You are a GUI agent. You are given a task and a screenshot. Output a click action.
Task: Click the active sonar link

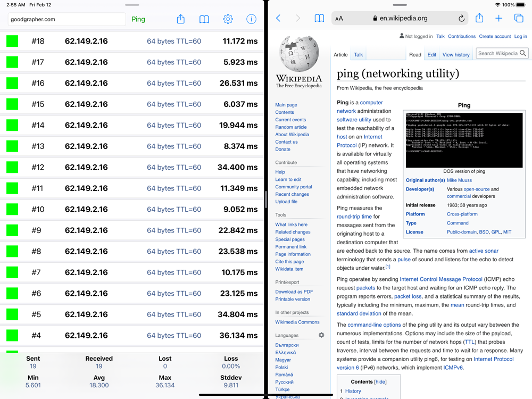click(484, 251)
